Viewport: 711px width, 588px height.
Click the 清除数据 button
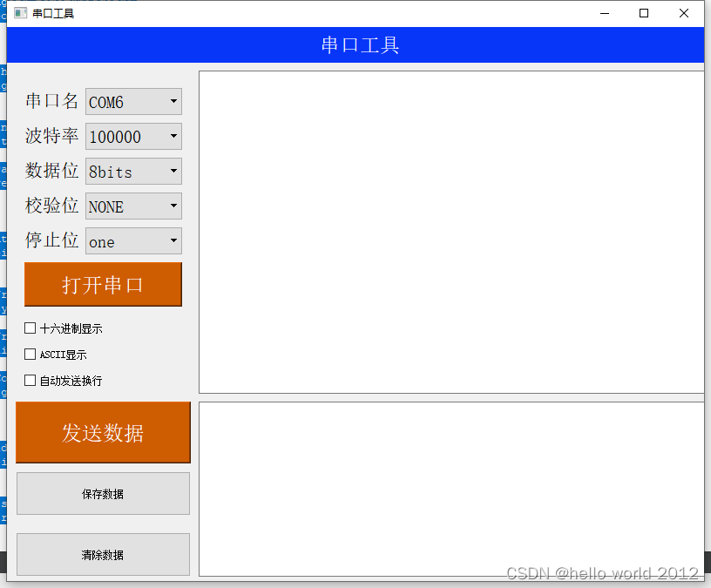pyautogui.click(x=103, y=554)
